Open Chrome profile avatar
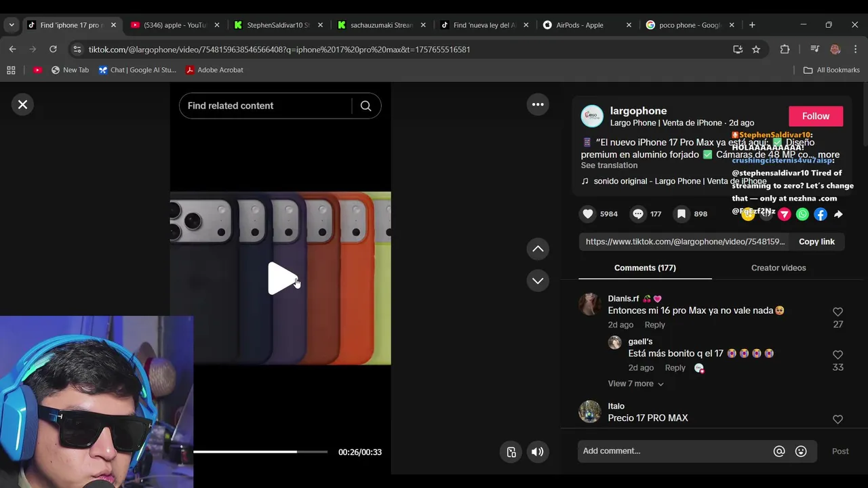The height and width of the screenshot is (488, 868). [x=835, y=49]
